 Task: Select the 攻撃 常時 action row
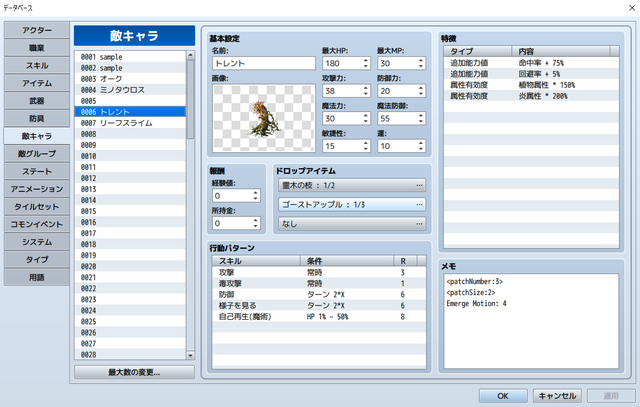(x=319, y=272)
